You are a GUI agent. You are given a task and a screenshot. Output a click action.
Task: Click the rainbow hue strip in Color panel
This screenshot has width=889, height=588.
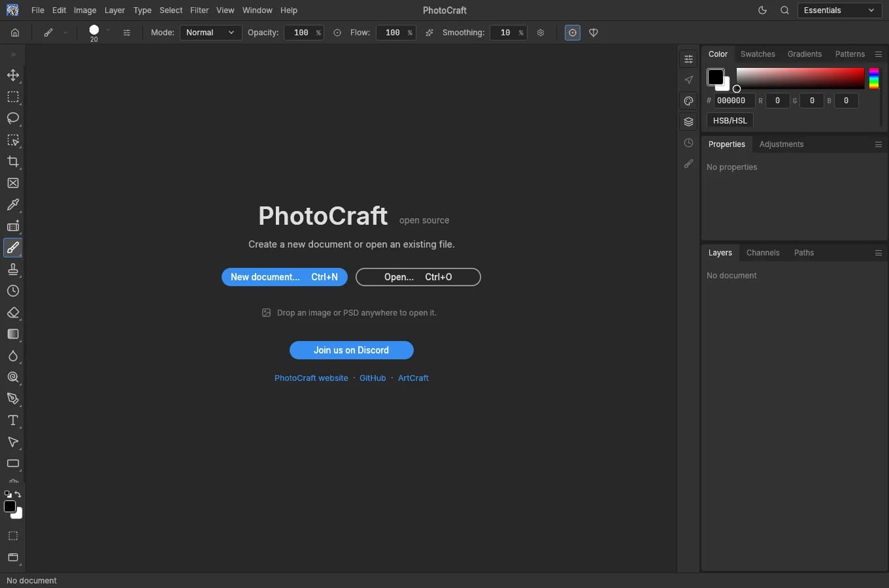point(874,78)
